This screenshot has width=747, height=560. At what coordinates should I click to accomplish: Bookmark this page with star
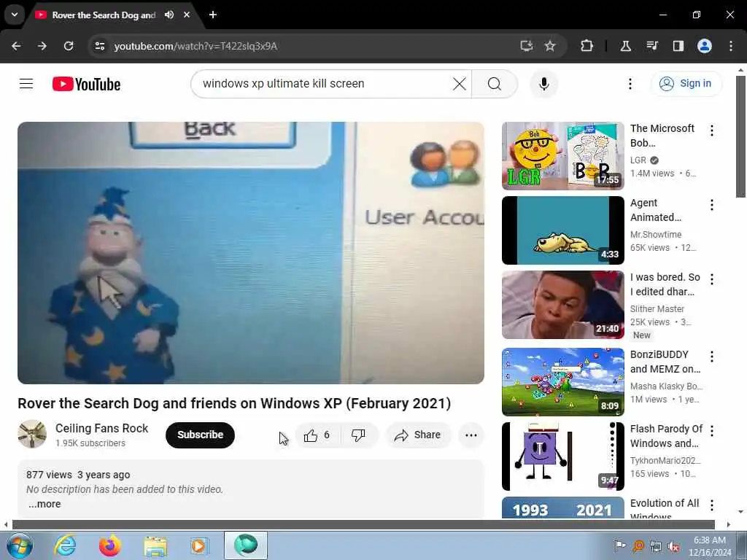(x=550, y=46)
